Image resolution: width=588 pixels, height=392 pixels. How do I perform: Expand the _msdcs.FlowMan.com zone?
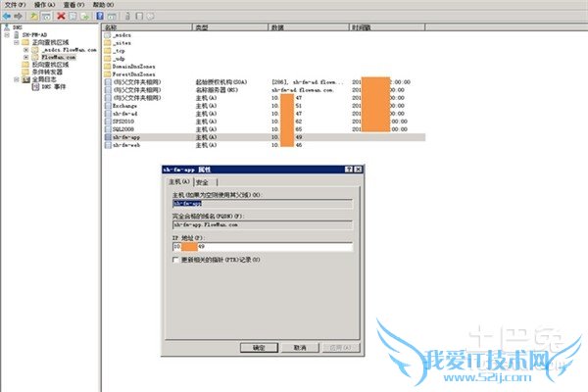(x=25, y=50)
